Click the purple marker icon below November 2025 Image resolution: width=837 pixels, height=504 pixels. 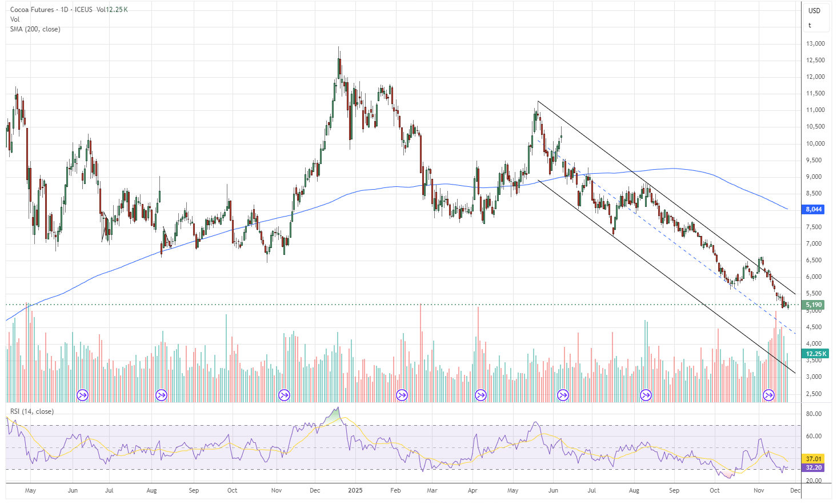[x=768, y=394]
